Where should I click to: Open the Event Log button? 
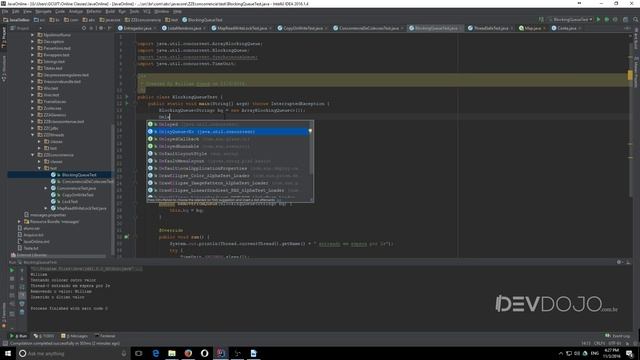618,336
